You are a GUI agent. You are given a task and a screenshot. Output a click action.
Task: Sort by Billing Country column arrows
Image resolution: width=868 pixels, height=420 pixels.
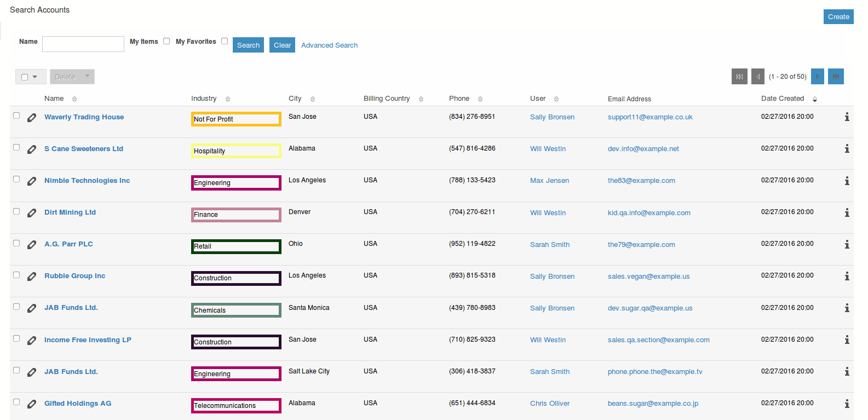tap(421, 99)
